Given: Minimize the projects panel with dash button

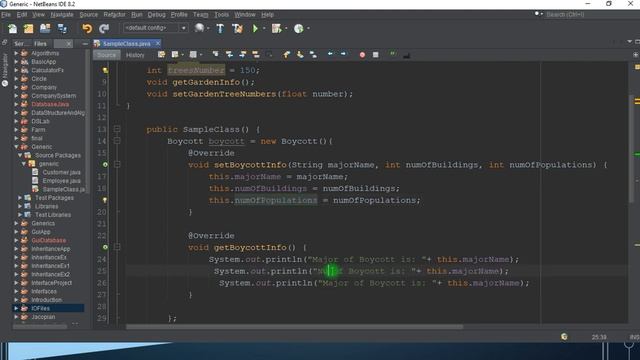Looking at the screenshot, I should 85,44.
